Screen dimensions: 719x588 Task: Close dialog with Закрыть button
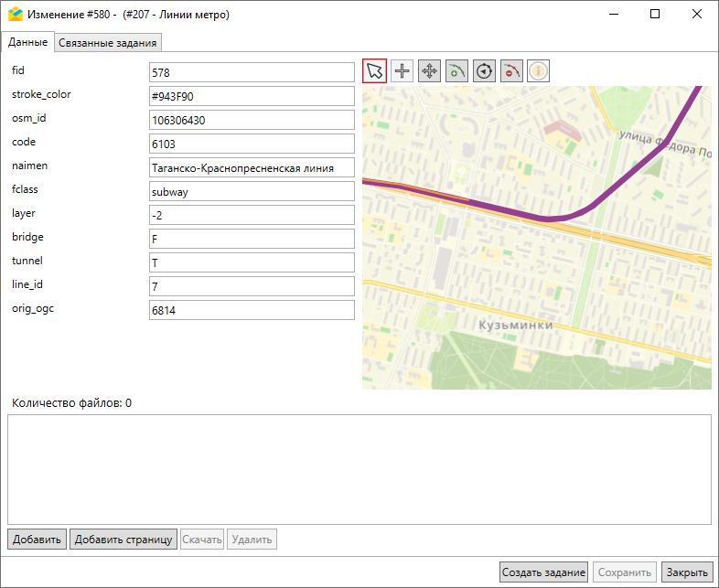click(686, 572)
